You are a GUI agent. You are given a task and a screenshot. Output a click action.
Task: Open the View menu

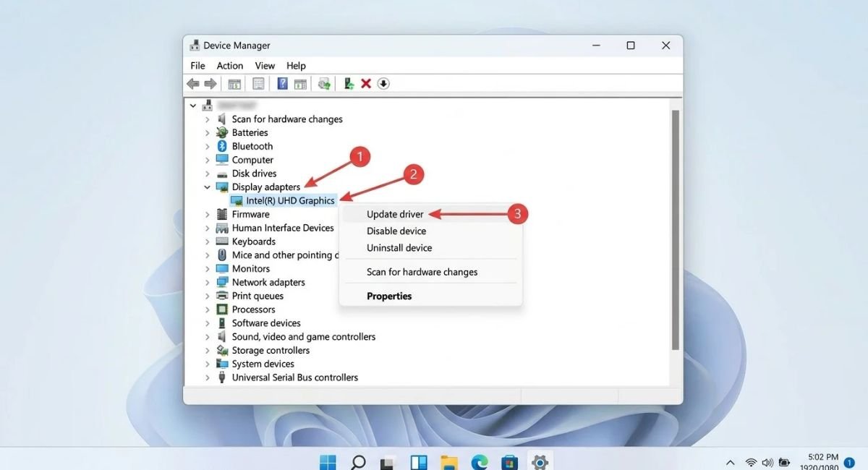click(x=265, y=65)
